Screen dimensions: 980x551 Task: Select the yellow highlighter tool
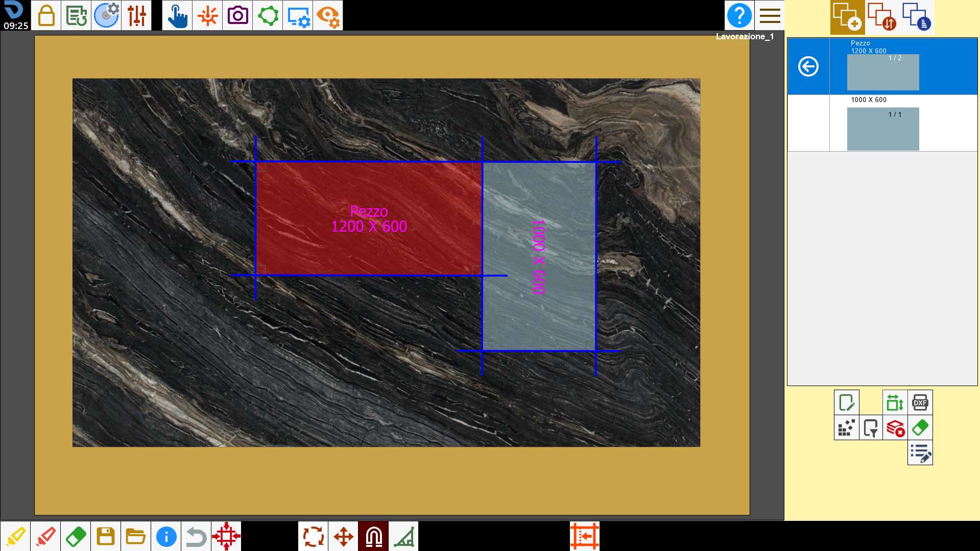(x=15, y=536)
